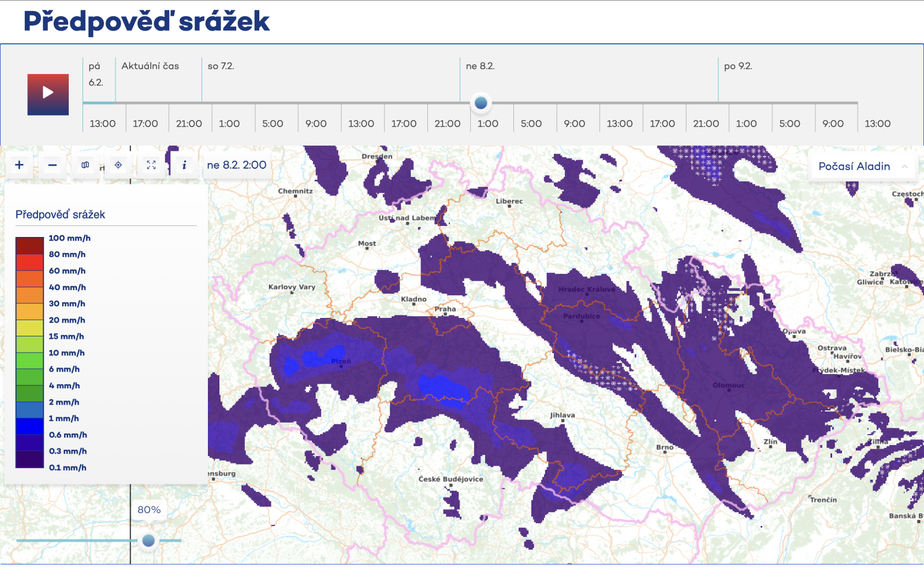Screen dimensions: 924x578
Task: Click the chevron beside Počasí Aladin
Action: pyautogui.click(x=905, y=166)
